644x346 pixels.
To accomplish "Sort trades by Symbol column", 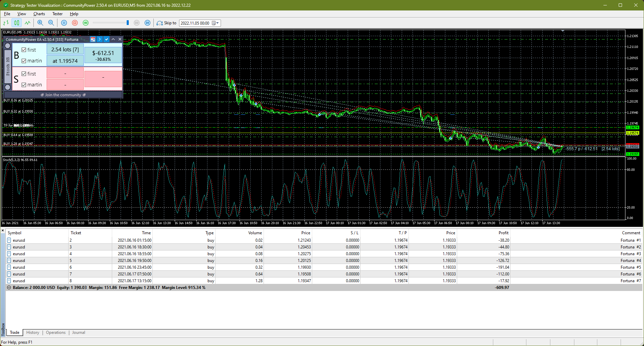I will pyautogui.click(x=37, y=233).
